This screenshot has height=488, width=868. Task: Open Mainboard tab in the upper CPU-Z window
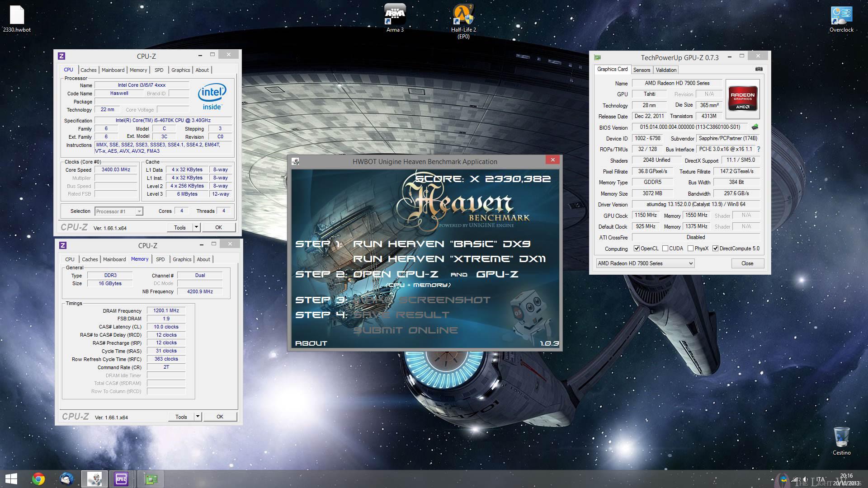coord(113,70)
